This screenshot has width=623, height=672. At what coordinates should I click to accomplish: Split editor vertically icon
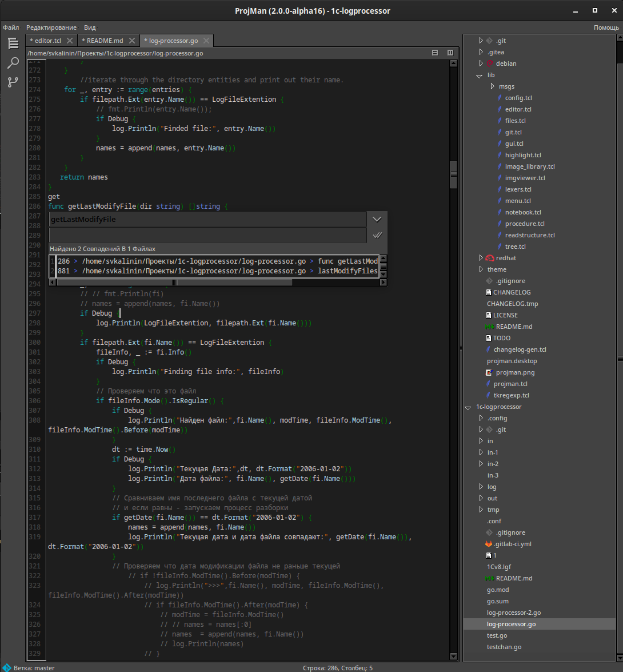[x=450, y=53]
